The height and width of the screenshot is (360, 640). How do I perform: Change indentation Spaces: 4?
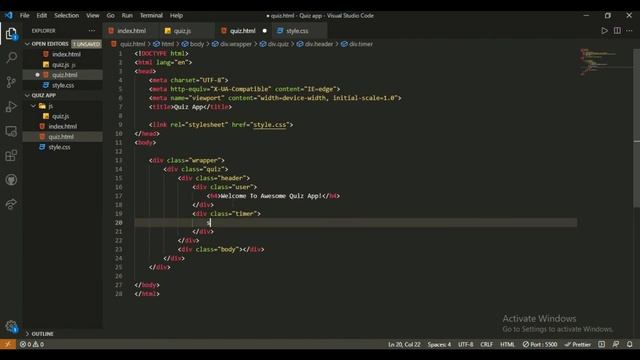(x=439, y=344)
